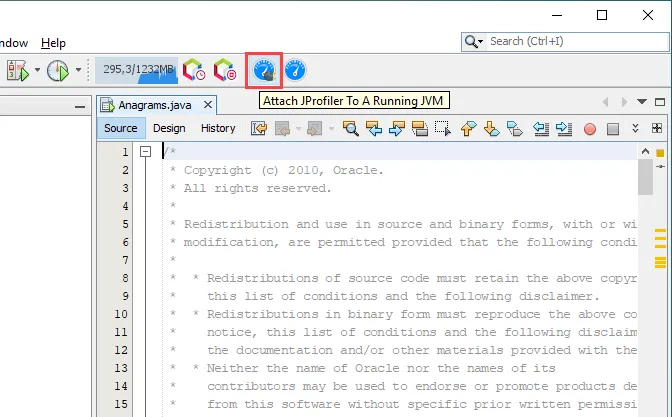Click the editor Forward navigation icon
This screenshot has width=672, height=417.
[x=314, y=129]
